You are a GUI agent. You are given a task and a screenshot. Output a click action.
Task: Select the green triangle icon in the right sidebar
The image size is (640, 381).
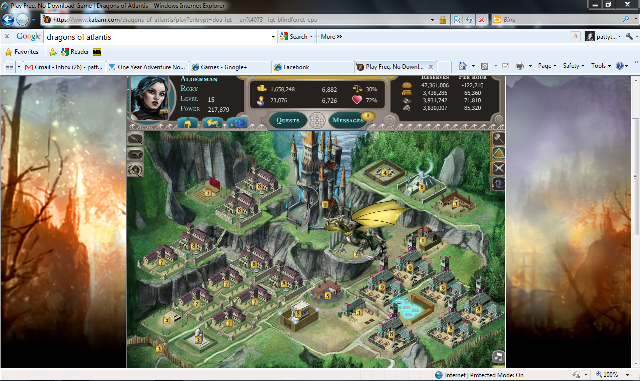[x=498, y=154]
